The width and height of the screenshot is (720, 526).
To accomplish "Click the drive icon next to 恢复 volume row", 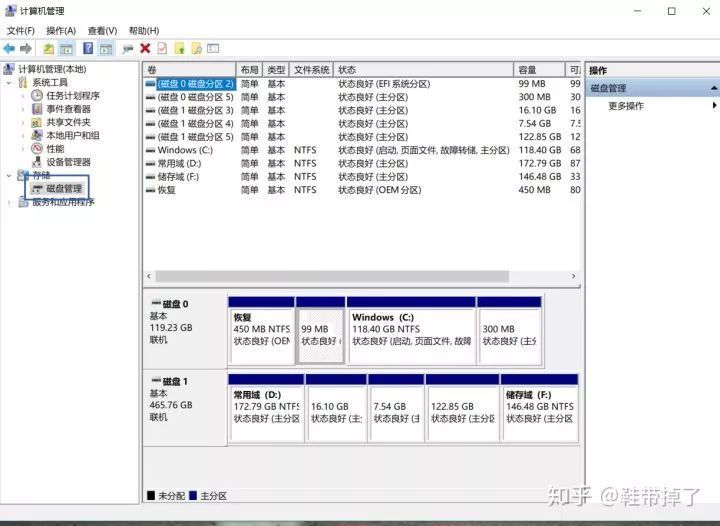I will 150,190.
